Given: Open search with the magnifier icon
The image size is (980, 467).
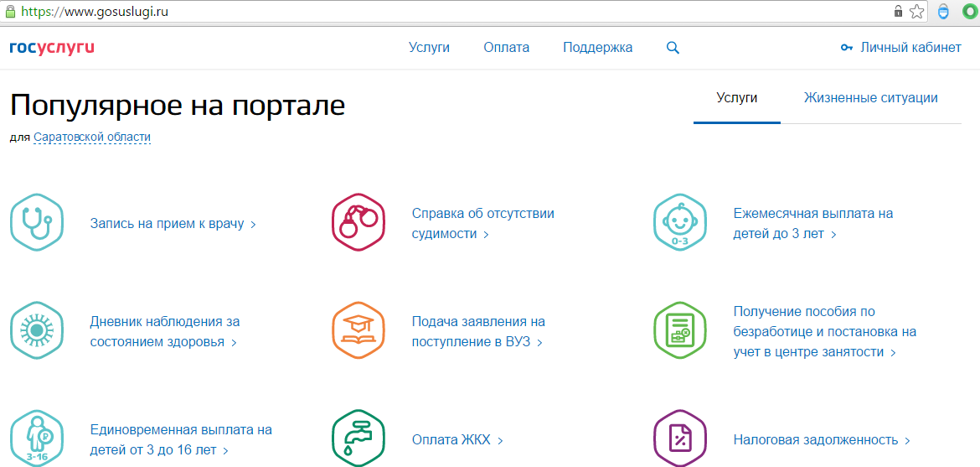Looking at the screenshot, I should pos(673,48).
